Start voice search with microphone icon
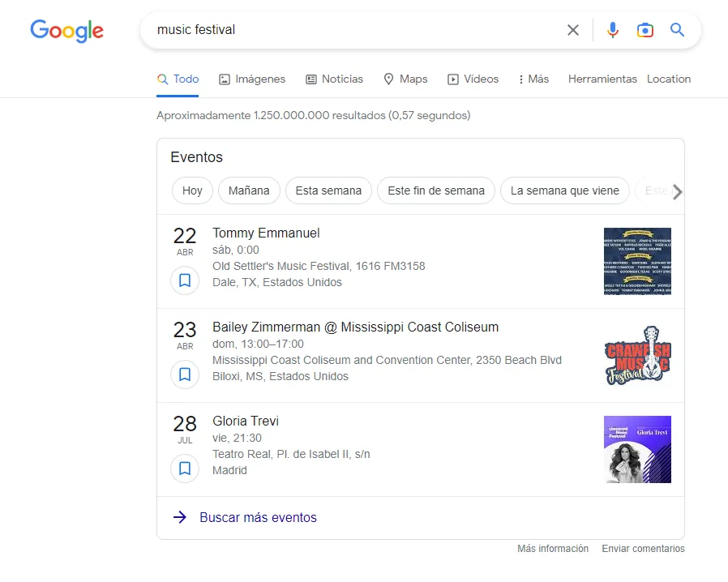Viewport: 728px width, 582px height. pyautogui.click(x=613, y=30)
